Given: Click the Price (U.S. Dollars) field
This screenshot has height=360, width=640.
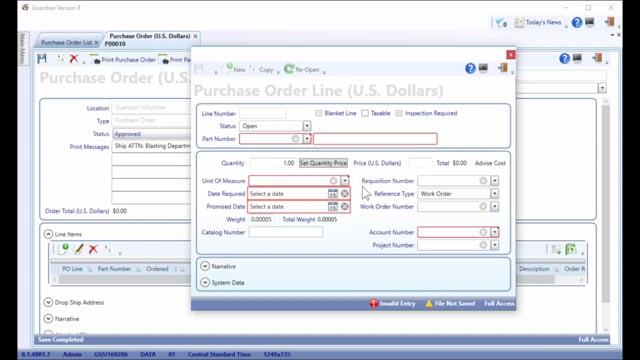Looking at the screenshot, I should pos(420,163).
